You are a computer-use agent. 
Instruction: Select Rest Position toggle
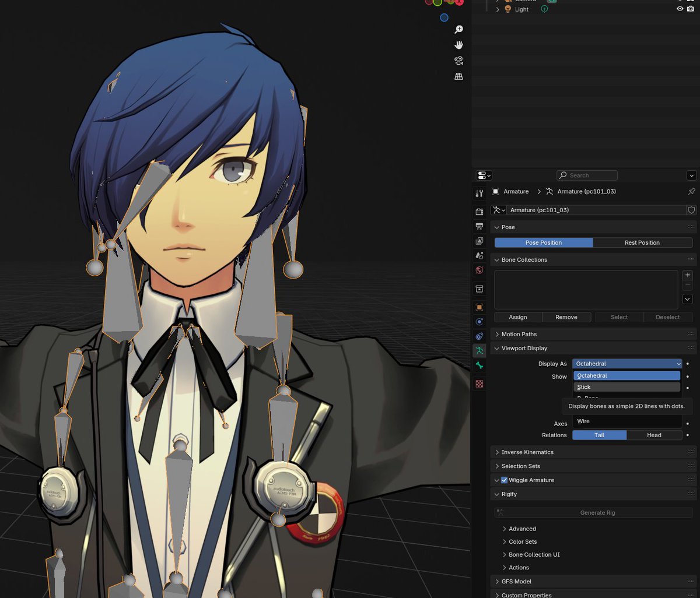point(642,242)
